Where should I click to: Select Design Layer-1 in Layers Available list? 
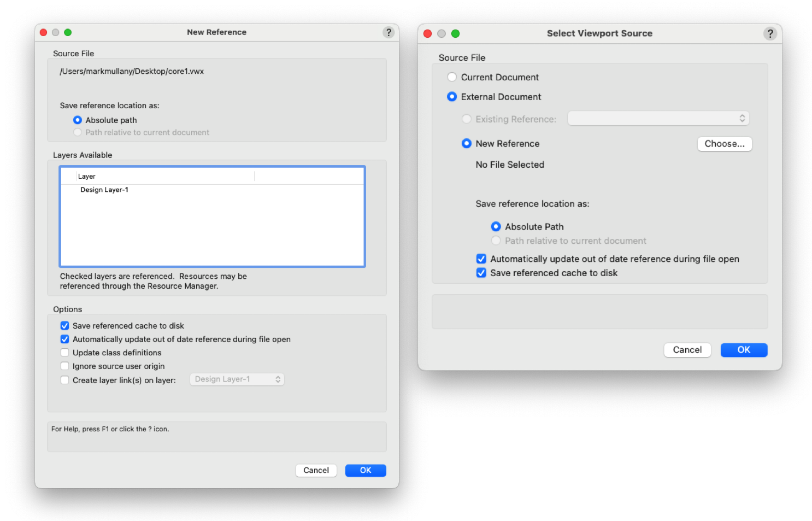pyautogui.click(x=104, y=190)
